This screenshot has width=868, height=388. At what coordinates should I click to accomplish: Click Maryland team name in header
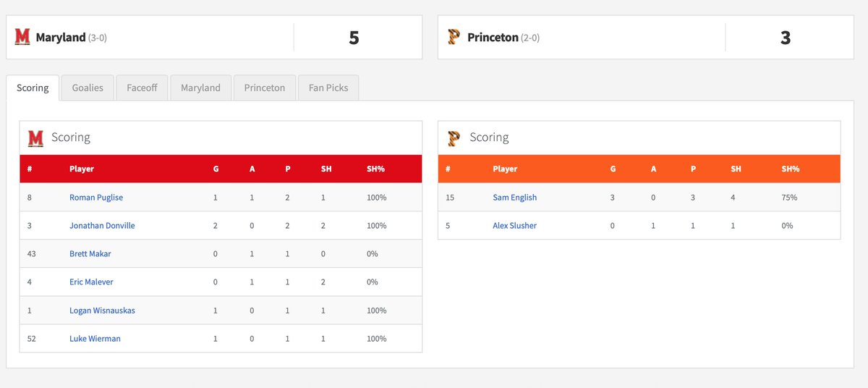[61, 37]
